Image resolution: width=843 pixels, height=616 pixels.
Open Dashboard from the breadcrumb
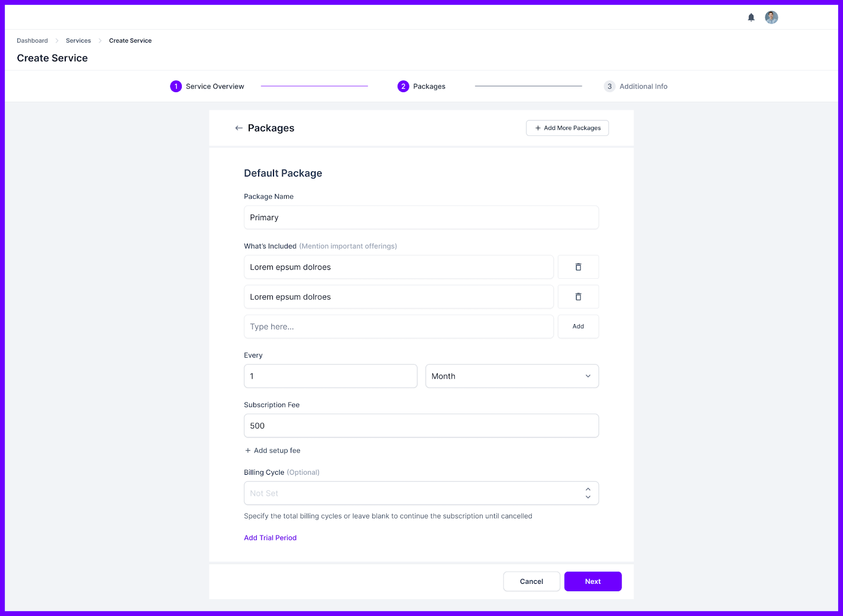32,41
